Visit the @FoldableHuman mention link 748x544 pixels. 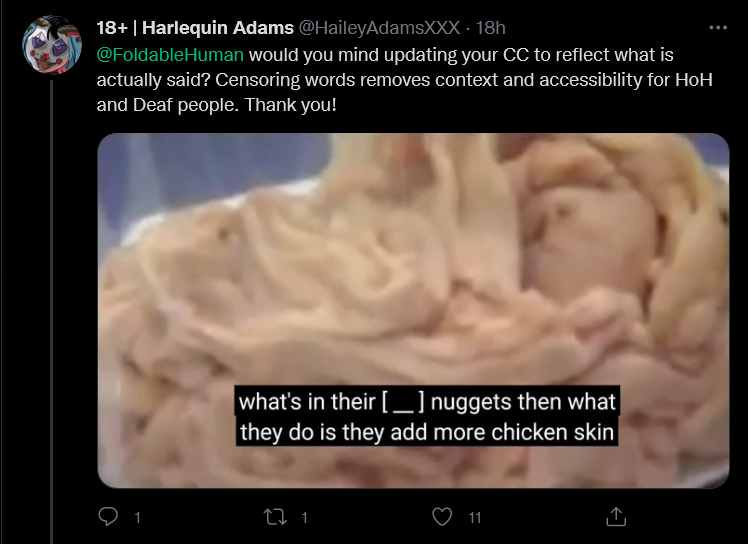coord(170,55)
